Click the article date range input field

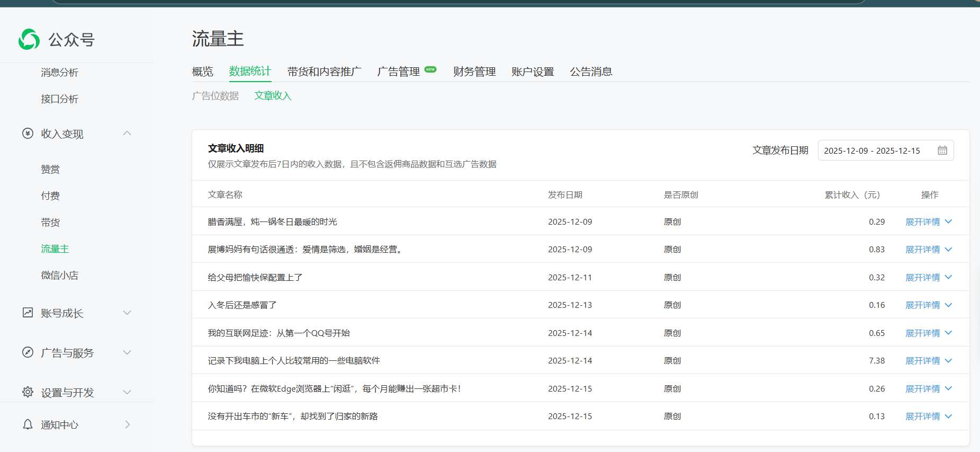[x=876, y=150]
